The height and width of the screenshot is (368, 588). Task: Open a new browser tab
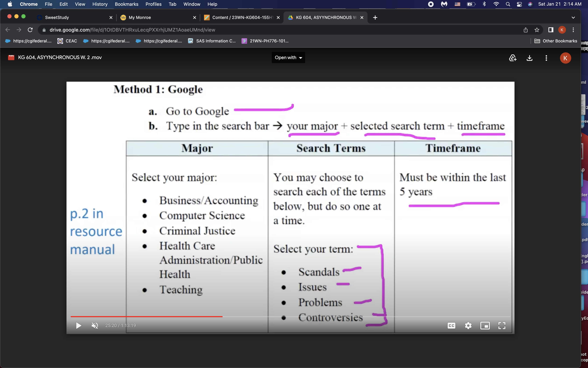[375, 18]
